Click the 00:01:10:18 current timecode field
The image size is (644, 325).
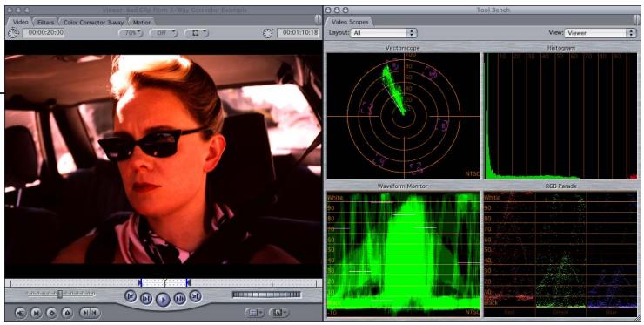(x=299, y=32)
